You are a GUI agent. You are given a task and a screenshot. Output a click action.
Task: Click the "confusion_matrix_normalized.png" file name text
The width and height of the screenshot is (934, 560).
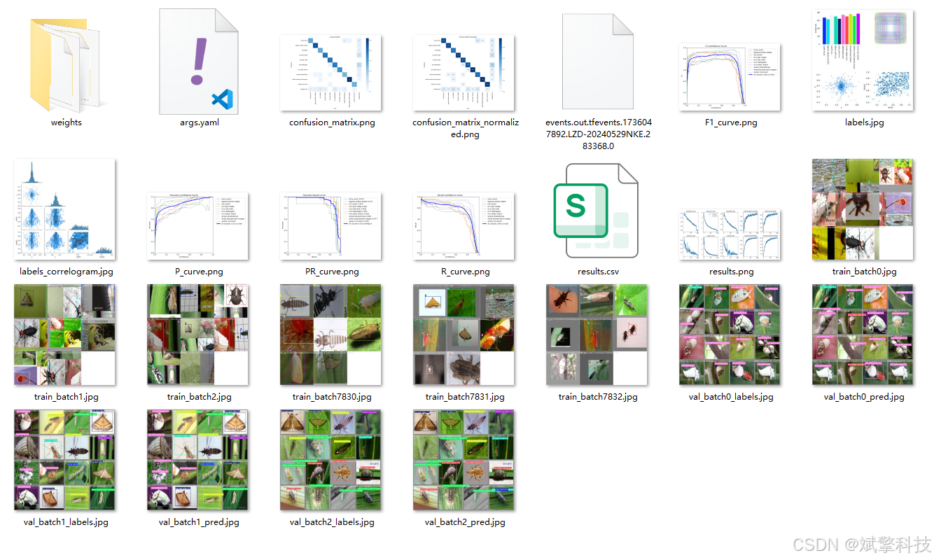tap(466, 128)
